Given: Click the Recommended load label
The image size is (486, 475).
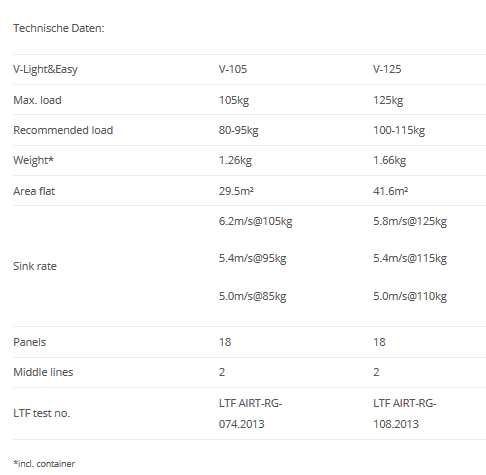Looking at the screenshot, I should [x=63, y=130].
